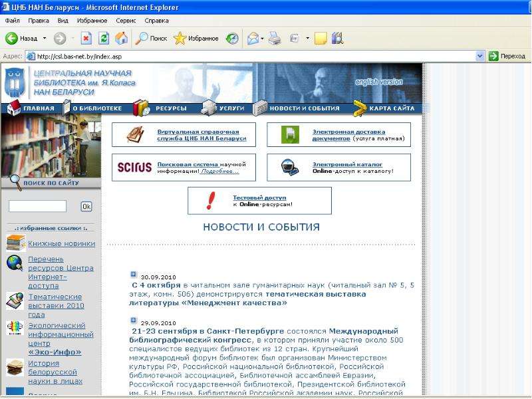Open the browser Home icon
This screenshot has height=399, width=532.
[x=121, y=39]
